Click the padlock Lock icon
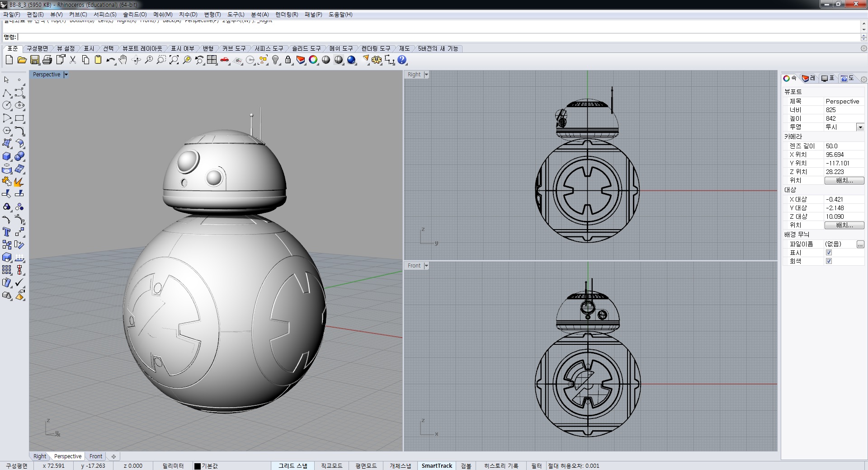This screenshot has height=470, width=868. 288,60
